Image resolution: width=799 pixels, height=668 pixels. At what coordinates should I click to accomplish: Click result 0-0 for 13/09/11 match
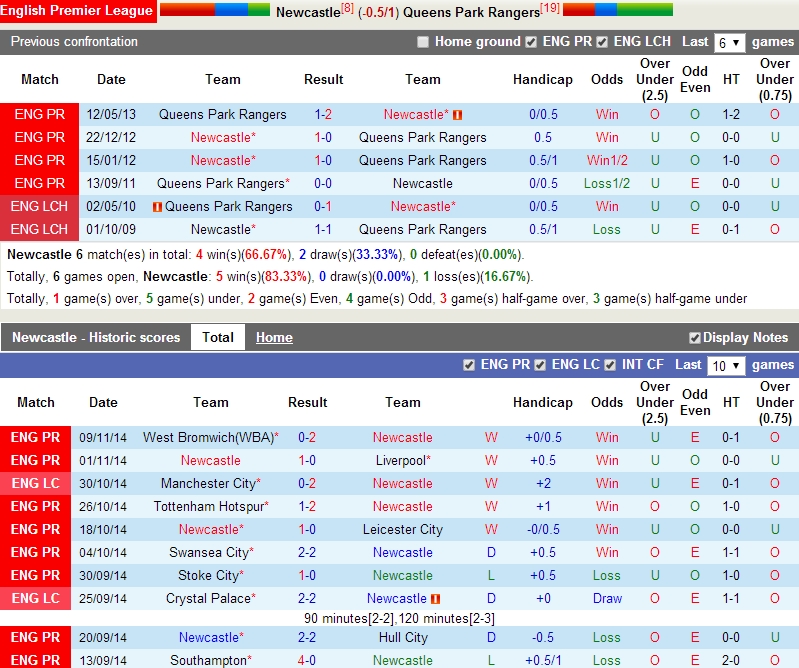pyautogui.click(x=323, y=183)
